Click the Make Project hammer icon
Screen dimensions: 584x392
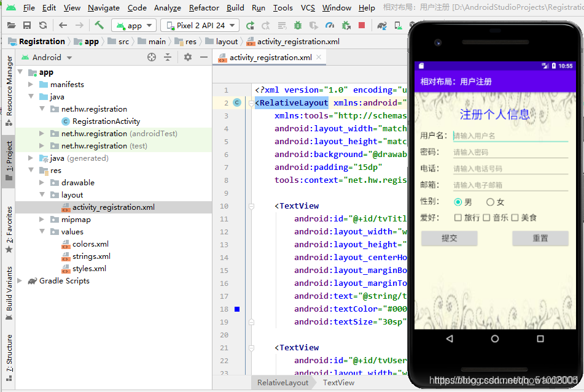point(99,25)
